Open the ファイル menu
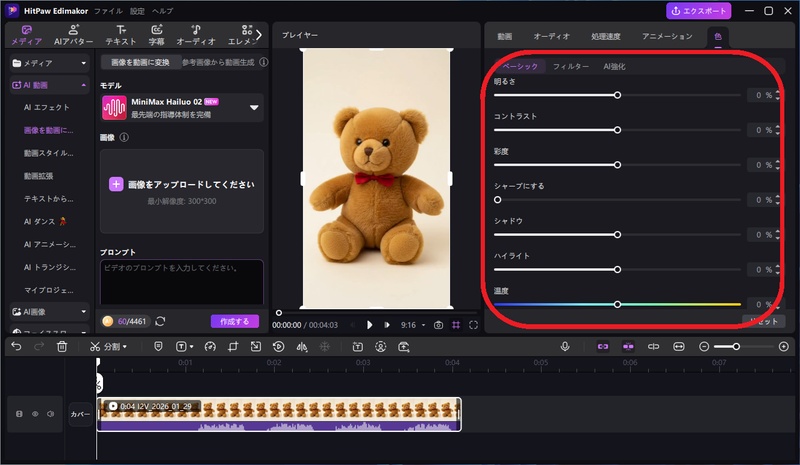The width and height of the screenshot is (800, 465). point(108,11)
